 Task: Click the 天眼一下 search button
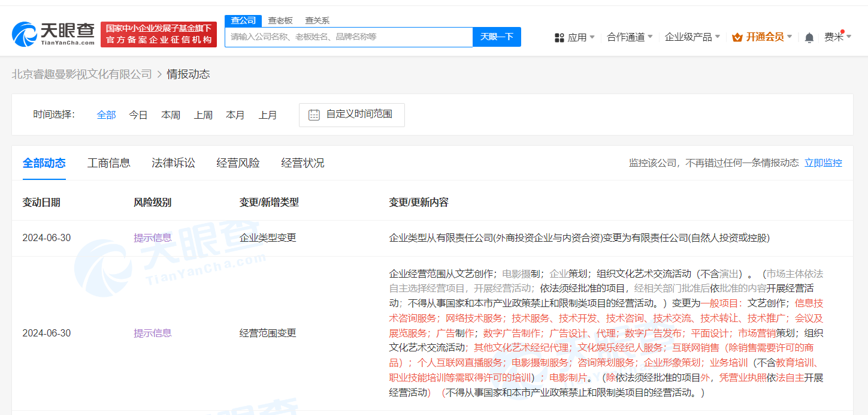click(x=497, y=37)
